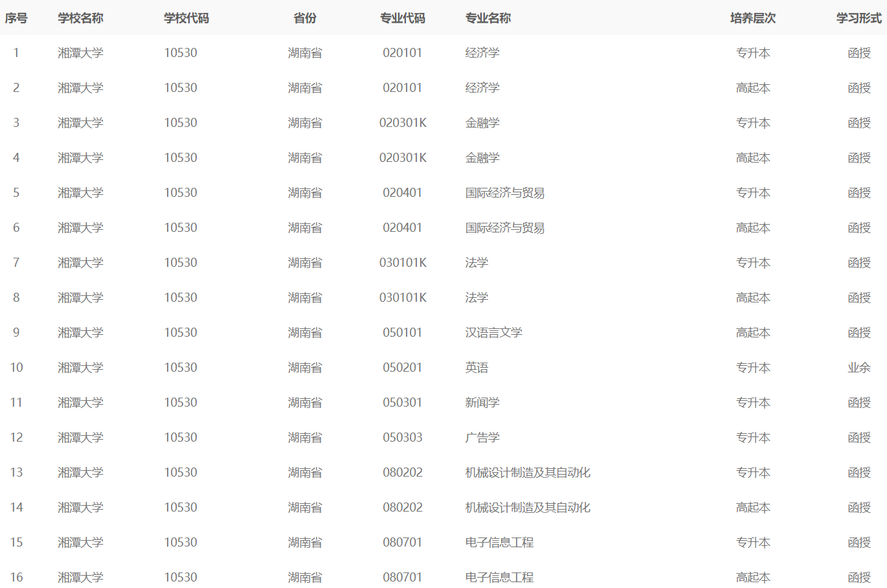This screenshot has height=588, width=887.
Task: Click 湘潭大学 in row 1
Action: point(80,53)
